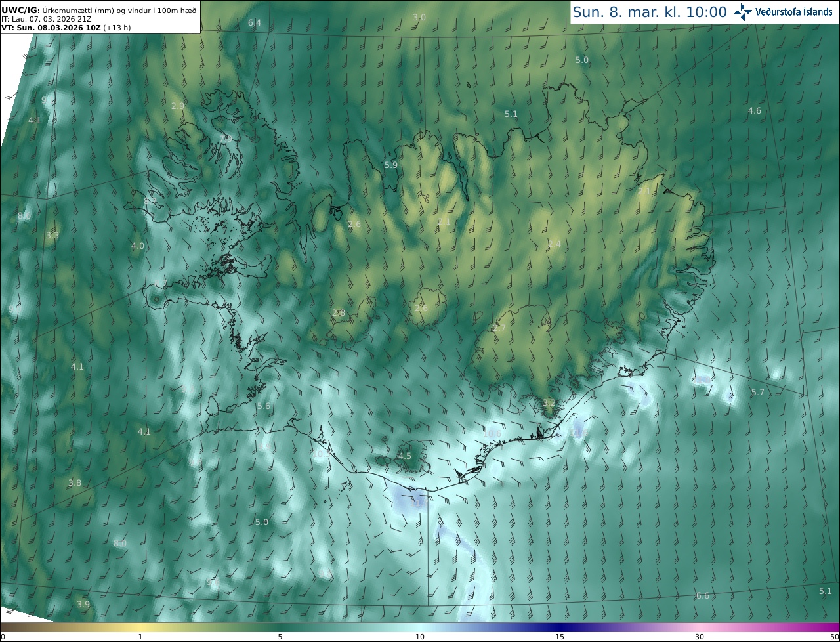Click the Veðurstofa Íslands logo

pyautogui.click(x=784, y=12)
